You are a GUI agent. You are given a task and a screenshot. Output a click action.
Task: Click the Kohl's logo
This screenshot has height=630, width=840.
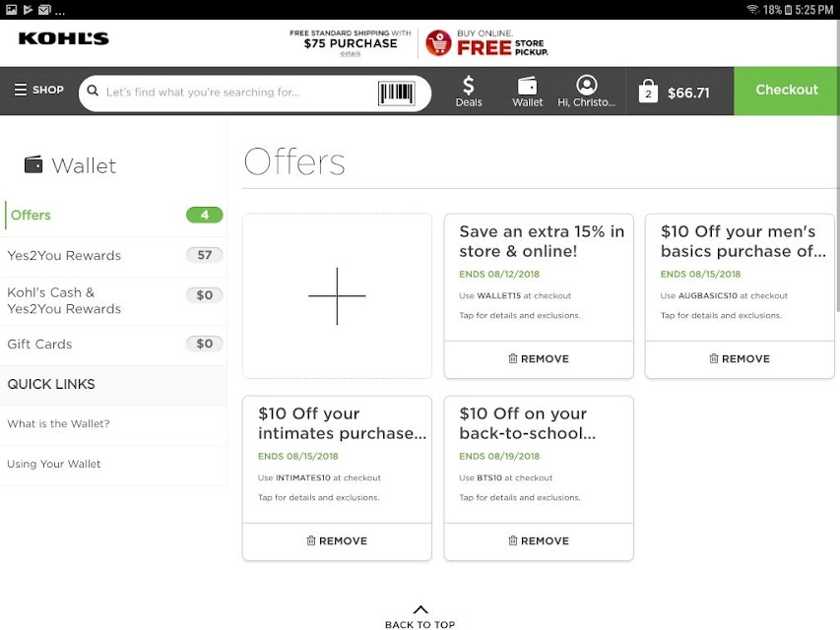tap(63, 38)
